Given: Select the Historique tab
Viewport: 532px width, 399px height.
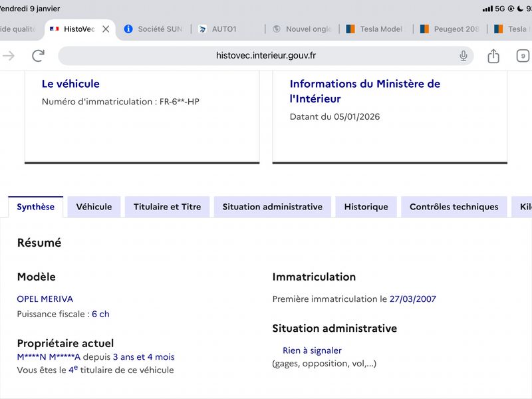Looking at the screenshot, I should [366, 207].
